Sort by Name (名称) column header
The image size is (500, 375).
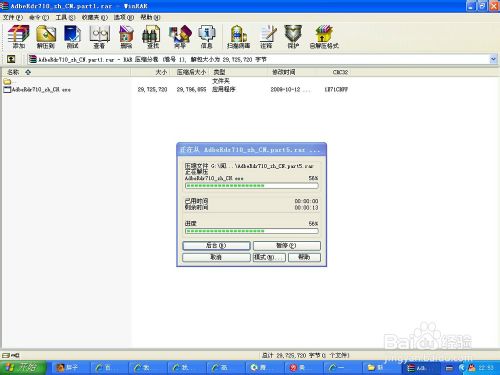click(66, 72)
